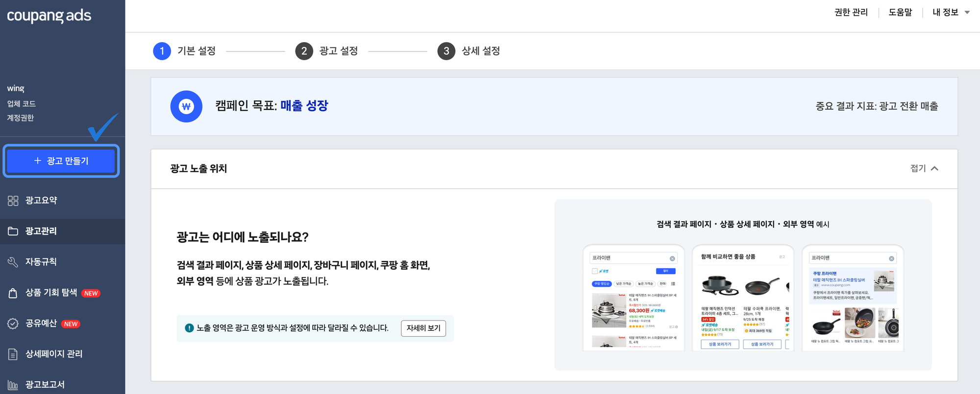Click 중요 결과 지표: 광고 전환 매출 text
This screenshot has height=394, width=980.
click(x=877, y=106)
